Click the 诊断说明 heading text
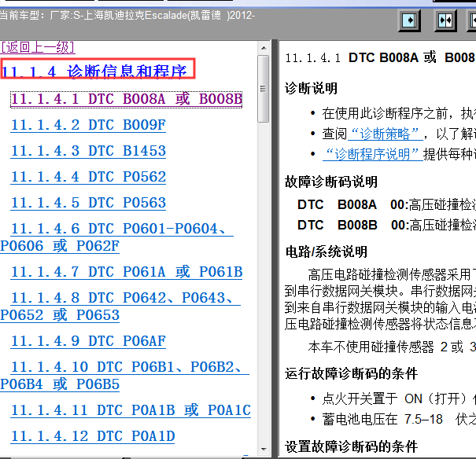476x459 pixels. tap(311, 89)
